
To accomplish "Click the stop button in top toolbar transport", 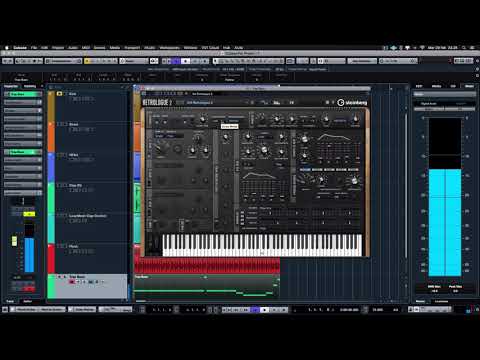I will (x=186, y=61).
